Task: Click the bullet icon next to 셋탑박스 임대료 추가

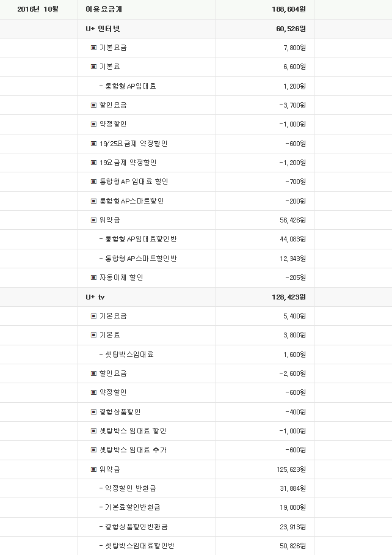Action: click(x=93, y=450)
